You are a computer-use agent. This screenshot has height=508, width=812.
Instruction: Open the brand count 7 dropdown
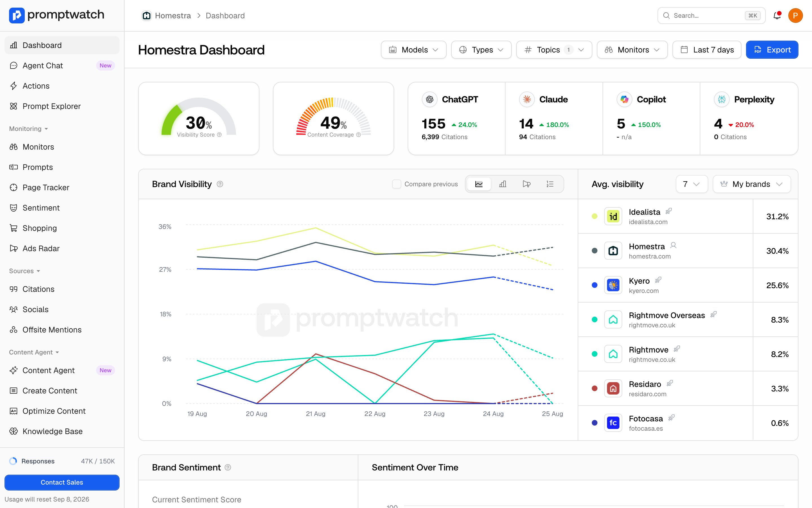692,184
